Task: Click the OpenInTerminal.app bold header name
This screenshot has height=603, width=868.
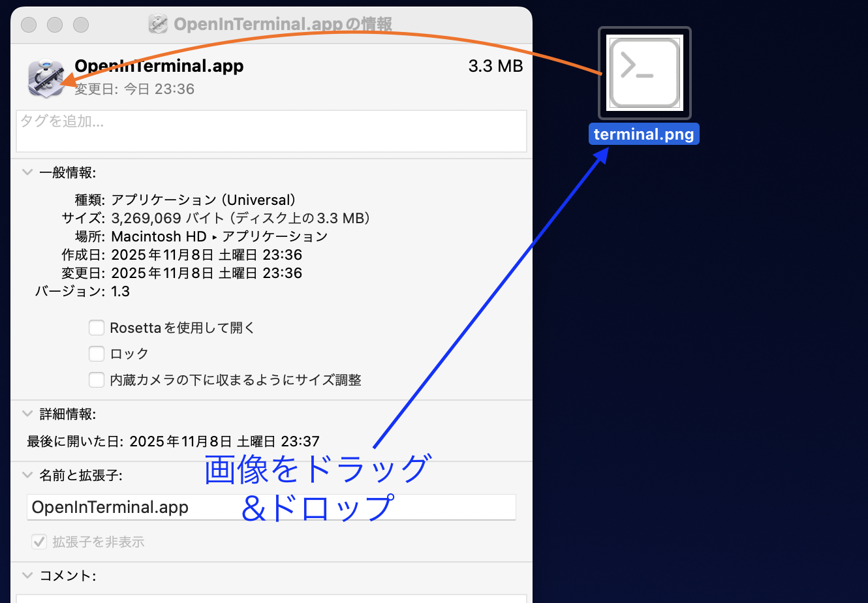Action: (159, 66)
